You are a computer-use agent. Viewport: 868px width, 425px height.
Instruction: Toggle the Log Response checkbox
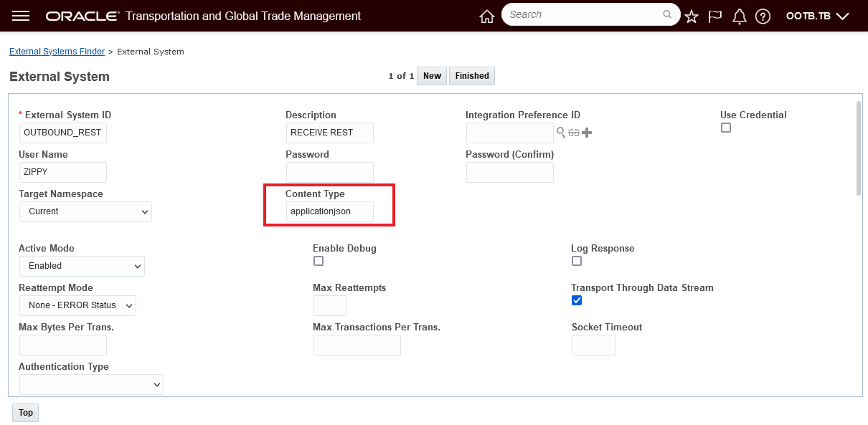[x=577, y=261]
